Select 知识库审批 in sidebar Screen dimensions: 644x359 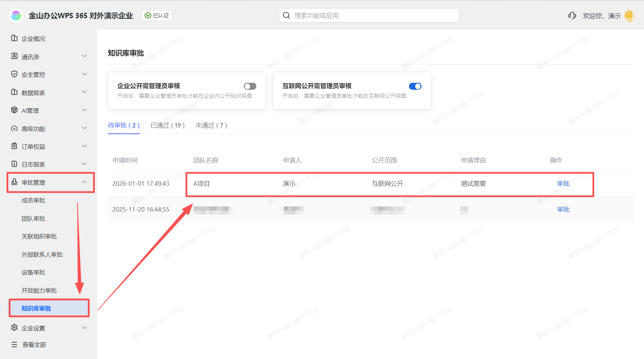pos(36,308)
